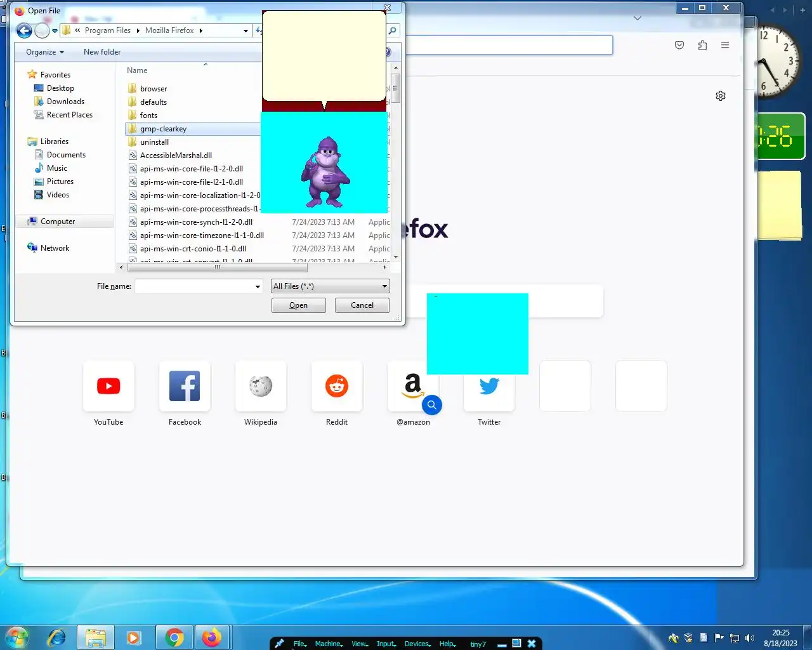
Task: Select the browser folder
Action: click(x=154, y=88)
